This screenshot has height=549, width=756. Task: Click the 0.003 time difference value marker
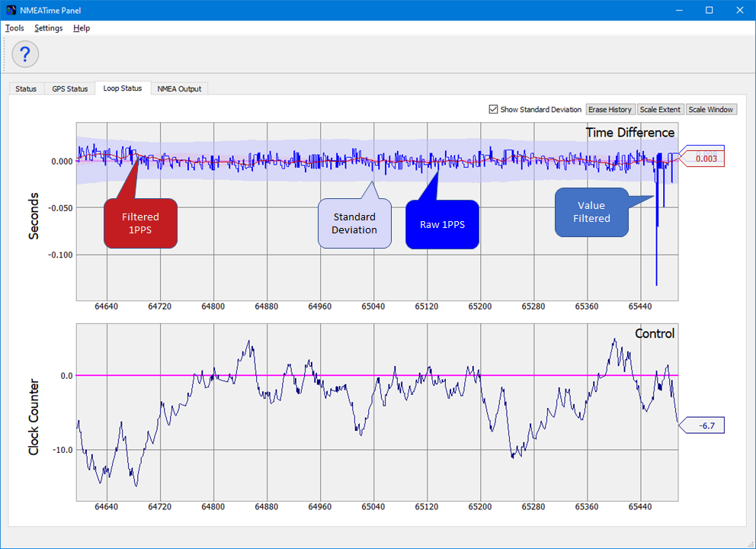706,159
